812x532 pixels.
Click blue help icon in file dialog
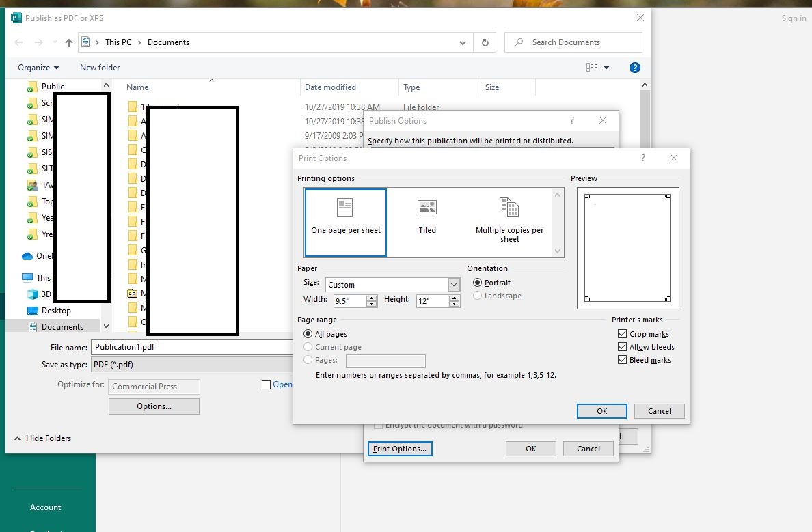click(635, 68)
